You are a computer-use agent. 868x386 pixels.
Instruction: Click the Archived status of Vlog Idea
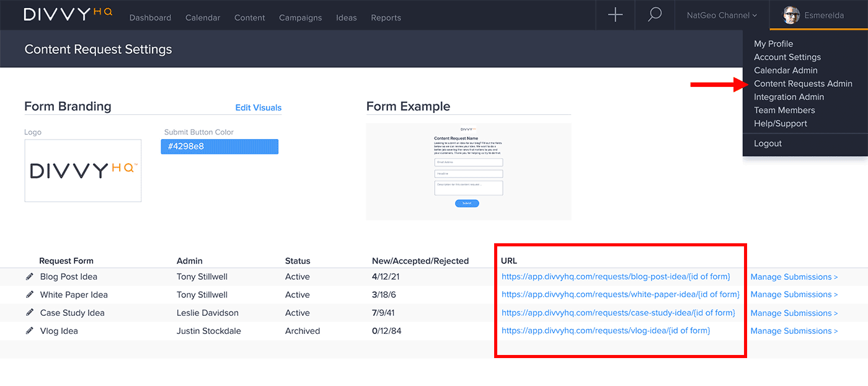(303, 331)
